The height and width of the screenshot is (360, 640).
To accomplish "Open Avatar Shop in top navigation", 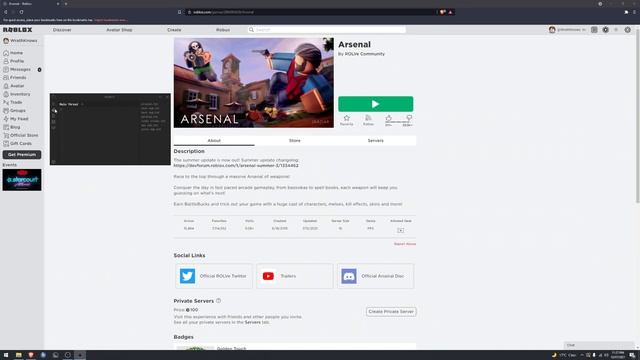I will pyautogui.click(x=119, y=30).
